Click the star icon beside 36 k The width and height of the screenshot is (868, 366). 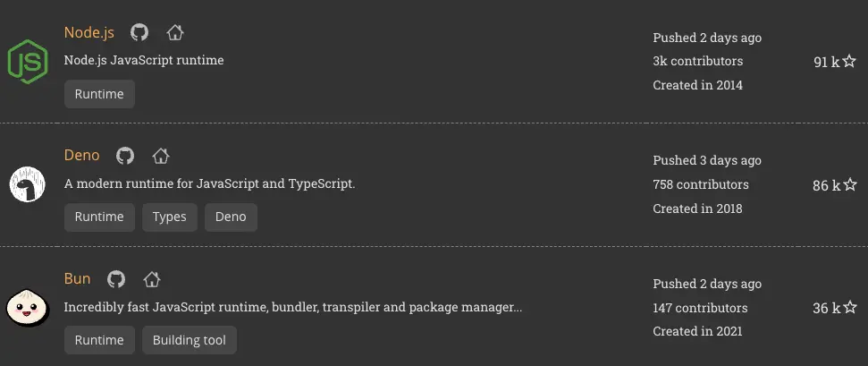pos(849,308)
